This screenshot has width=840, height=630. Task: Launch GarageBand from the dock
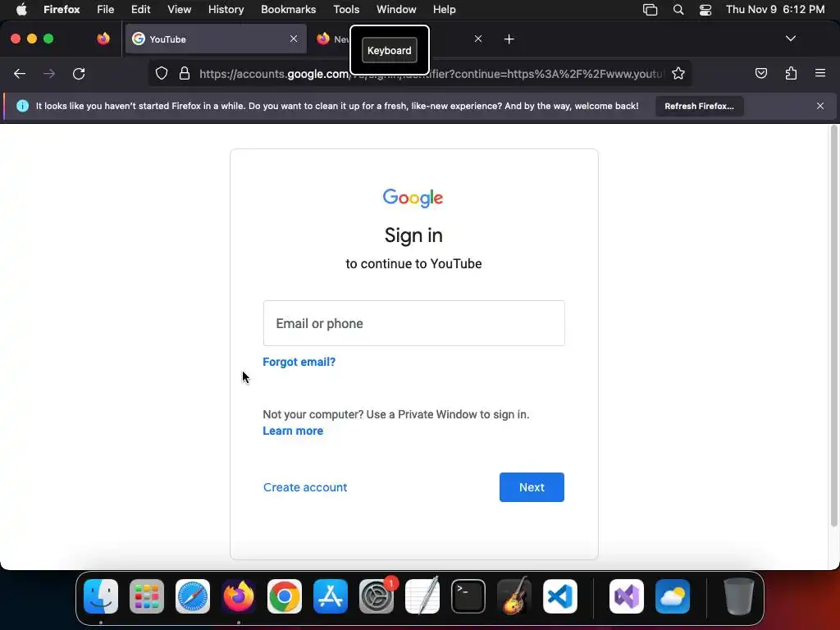514,596
